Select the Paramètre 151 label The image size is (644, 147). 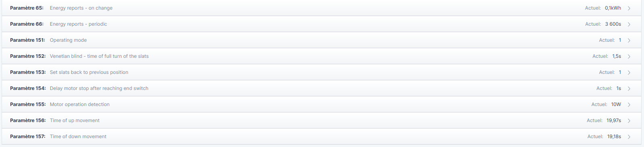27,40
